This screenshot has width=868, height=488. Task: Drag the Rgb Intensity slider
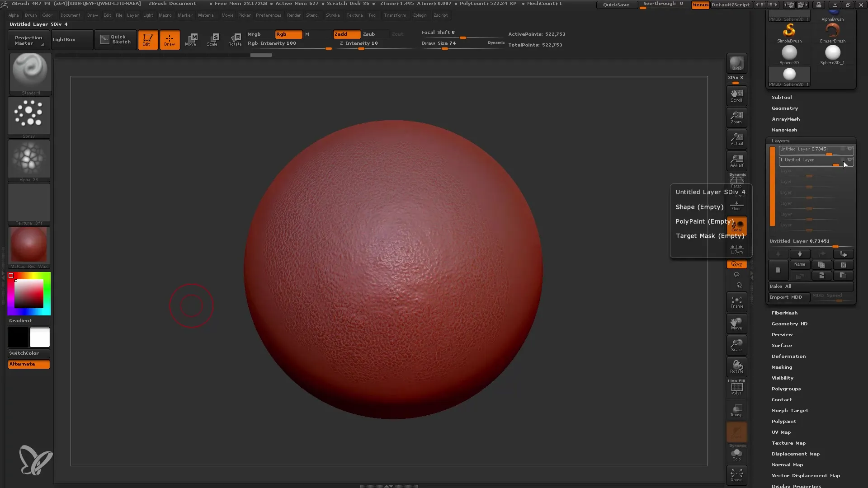[329, 47]
